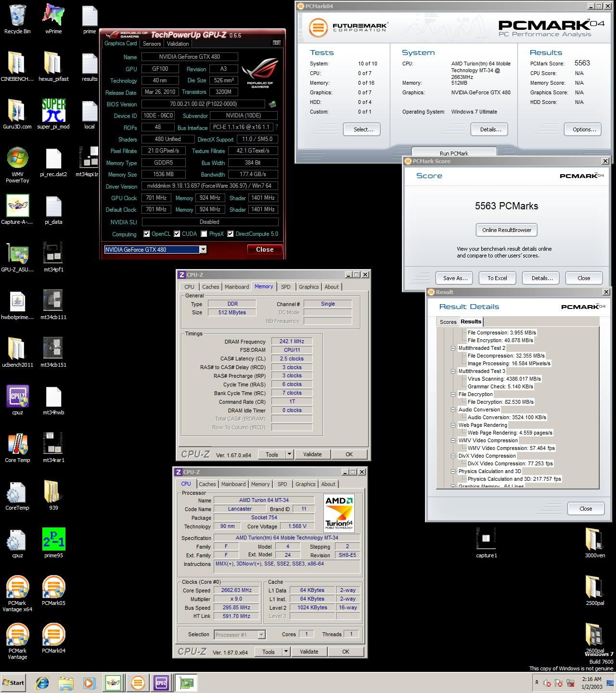Open the GPU selection dropdown in GPU-Z
616x693 pixels.
[x=203, y=249]
